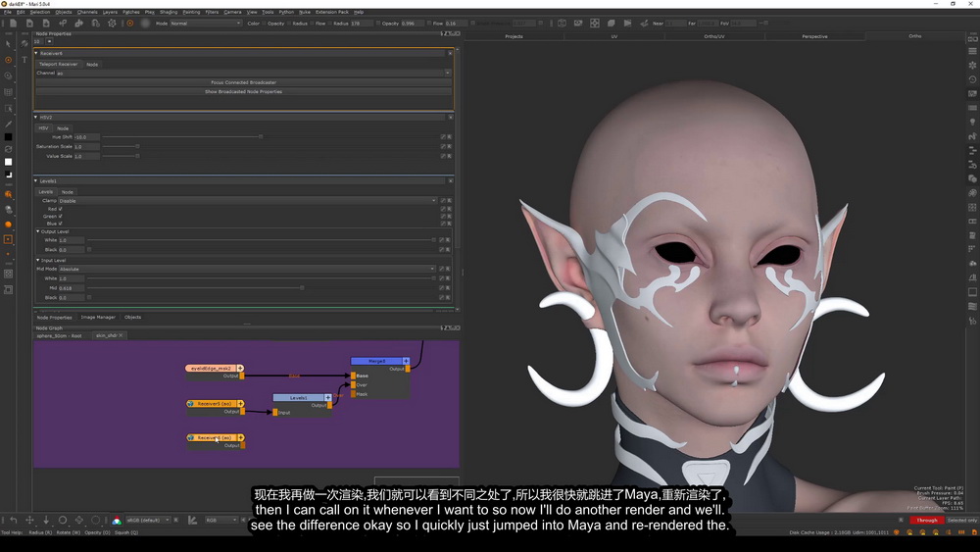Viewport: 980px width, 552px height.
Task: Click the gear settings icon in top toolbar
Action: [x=112, y=24]
